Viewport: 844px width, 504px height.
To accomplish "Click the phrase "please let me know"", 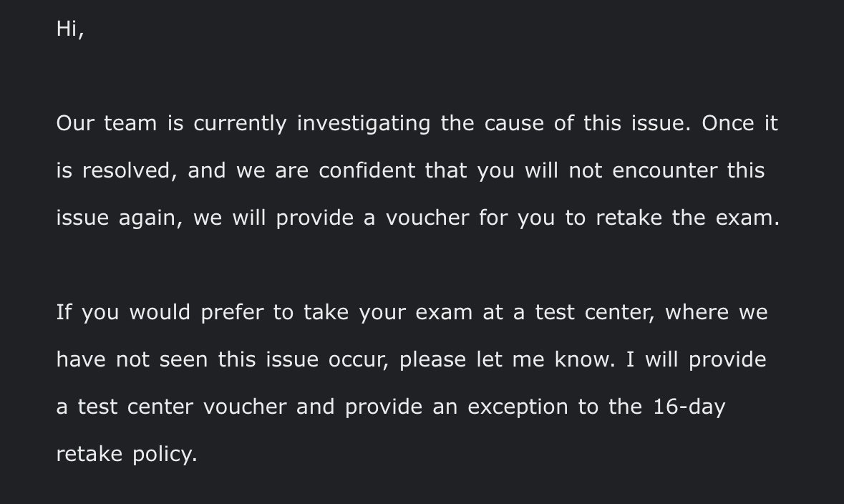I will point(506,359).
